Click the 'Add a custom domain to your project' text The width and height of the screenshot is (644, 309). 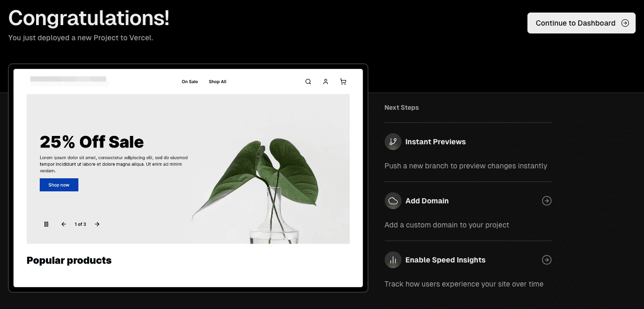pyautogui.click(x=447, y=225)
